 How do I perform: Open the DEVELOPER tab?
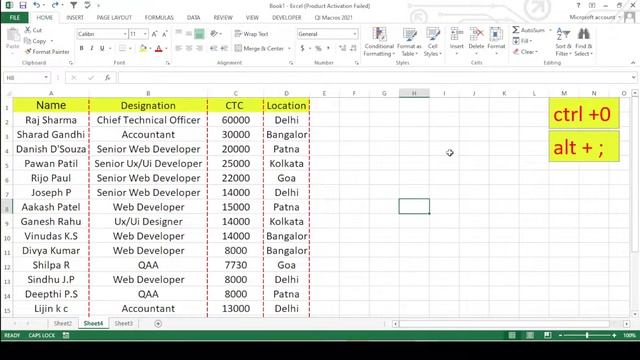click(287, 18)
